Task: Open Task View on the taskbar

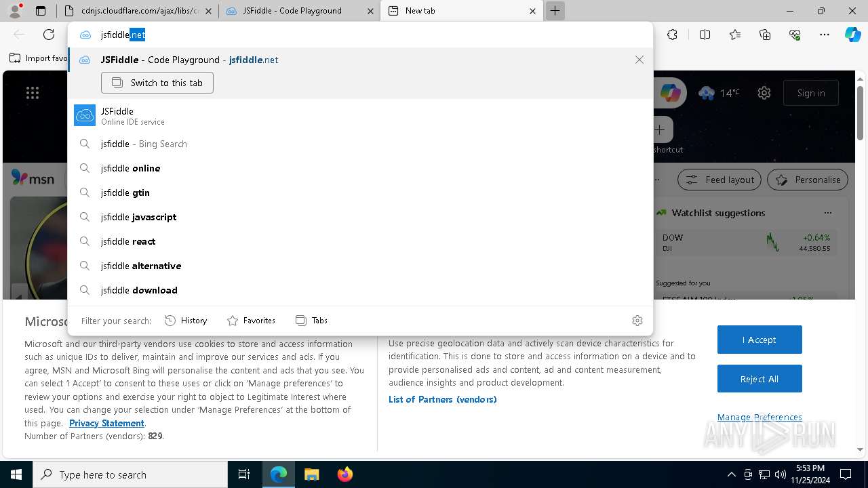Action: tap(244, 474)
